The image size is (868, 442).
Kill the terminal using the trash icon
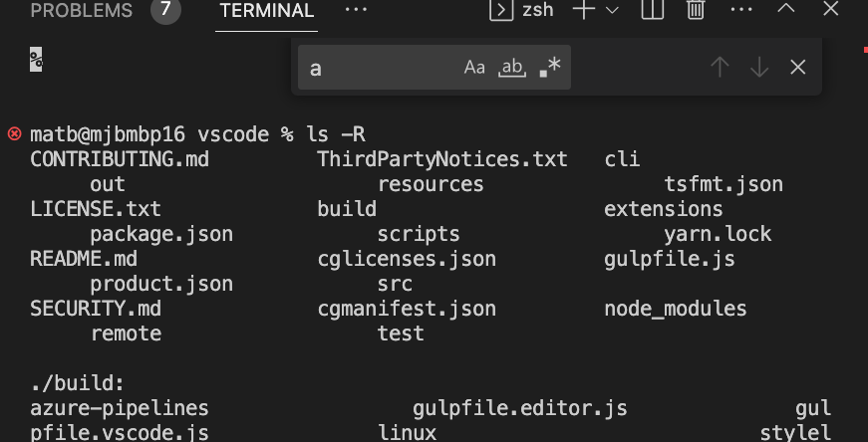coord(696,11)
